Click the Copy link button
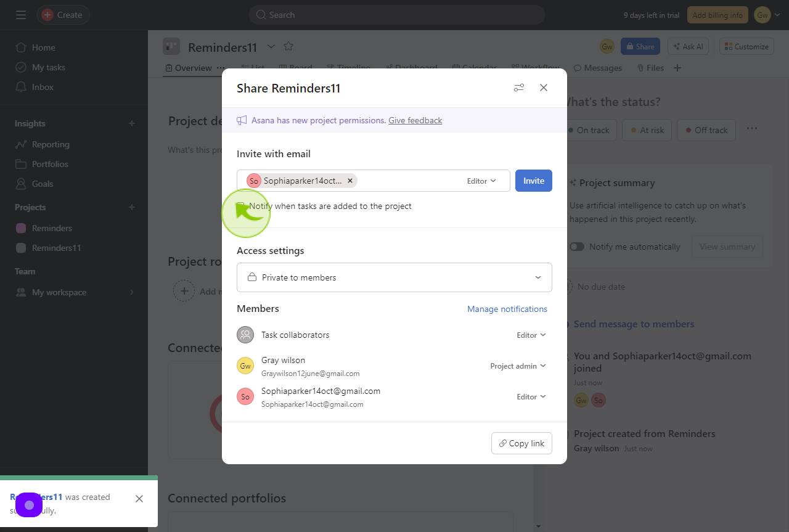The height and width of the screenshot is (532, 789). pos(521,443)
